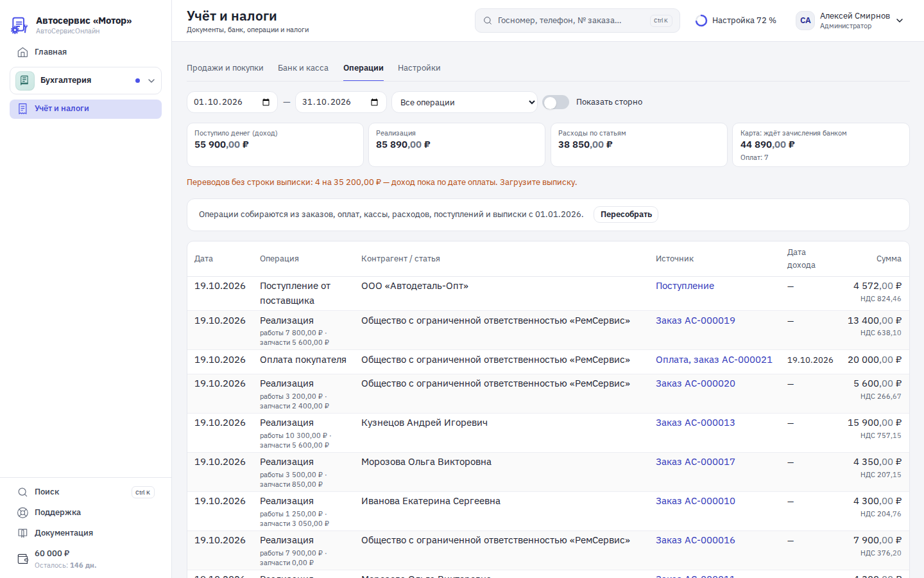Switch to the Настройки tab
This screenshot has width=924, height=578.
[419, 68]
